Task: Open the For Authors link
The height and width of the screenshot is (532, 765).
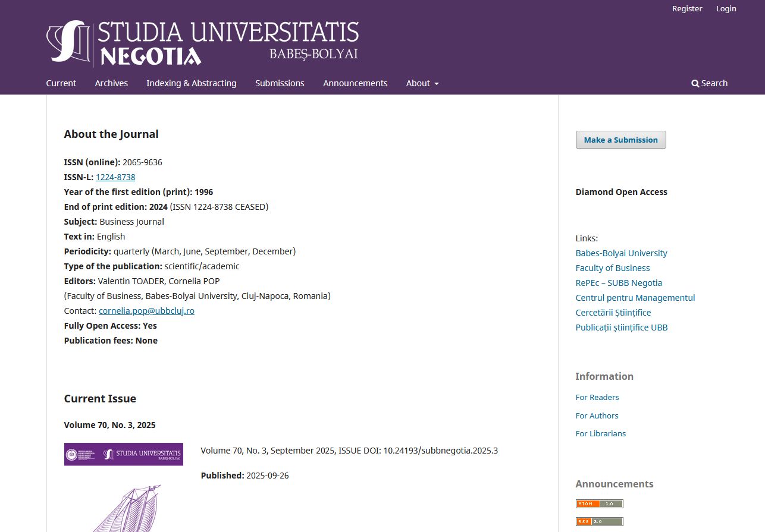Action: (597, 415)
